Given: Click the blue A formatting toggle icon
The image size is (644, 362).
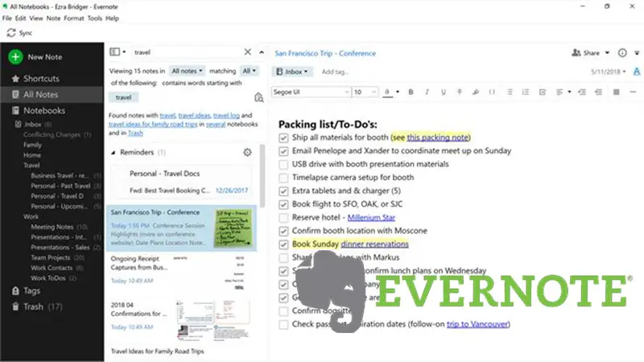Looking at the screenshot, I should pos(637,72).
